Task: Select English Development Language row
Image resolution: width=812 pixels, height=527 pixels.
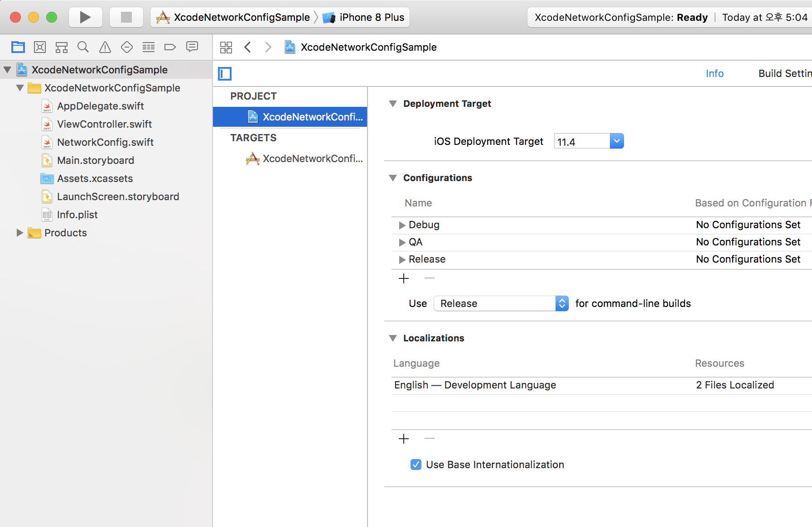Action: 602,385
